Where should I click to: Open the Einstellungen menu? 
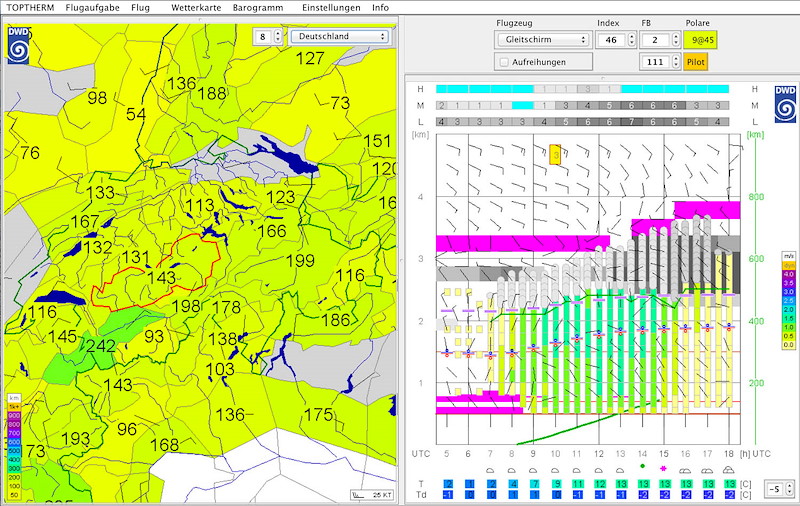pos(331,8)
